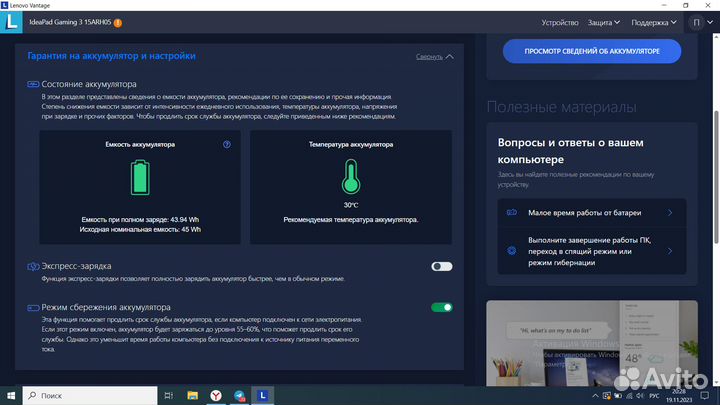Open Выполните завершение работы ПК article
The height and width of the screenshot is (405, 720).
pos(592,251)
